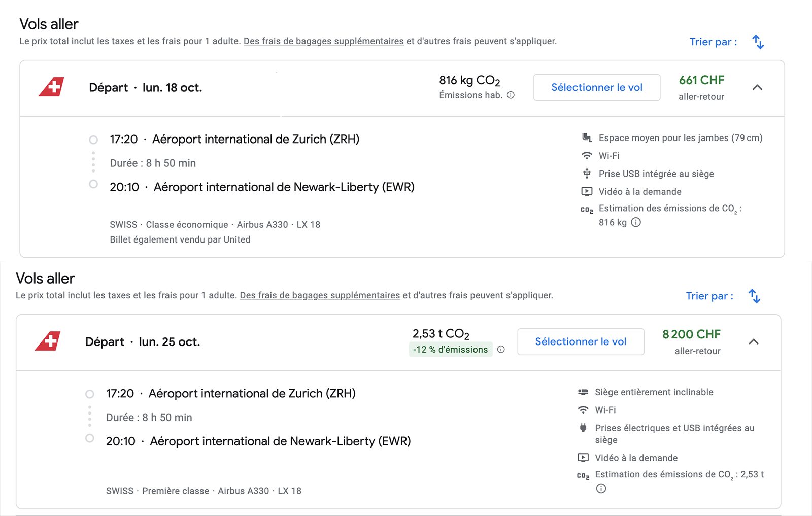Click Wi-Fi label in 25 oct. flight
Screen dimensions: 812x516
click(x=605, y=410)
